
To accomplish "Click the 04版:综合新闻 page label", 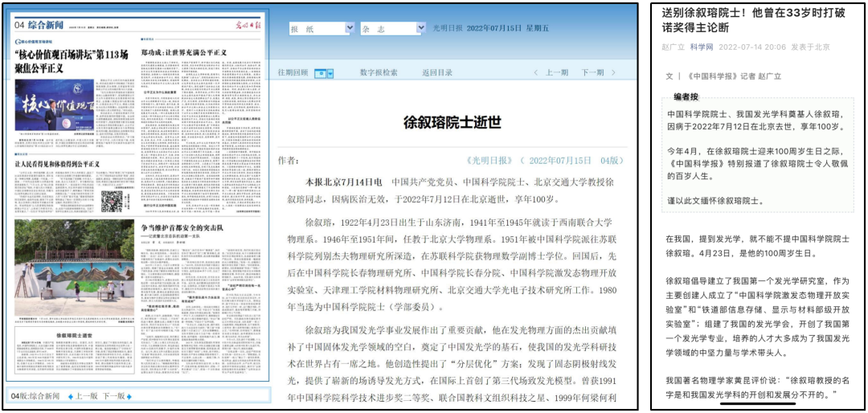I will click(35, 396).
